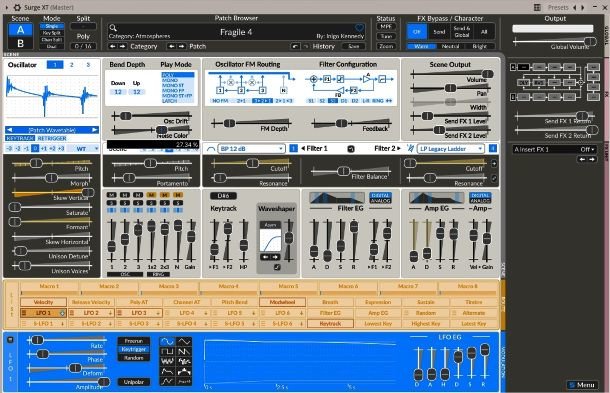This screenshot has height=393, width=610.
Task: Click next waveshaper arrow
Action: tap(275, 257)
